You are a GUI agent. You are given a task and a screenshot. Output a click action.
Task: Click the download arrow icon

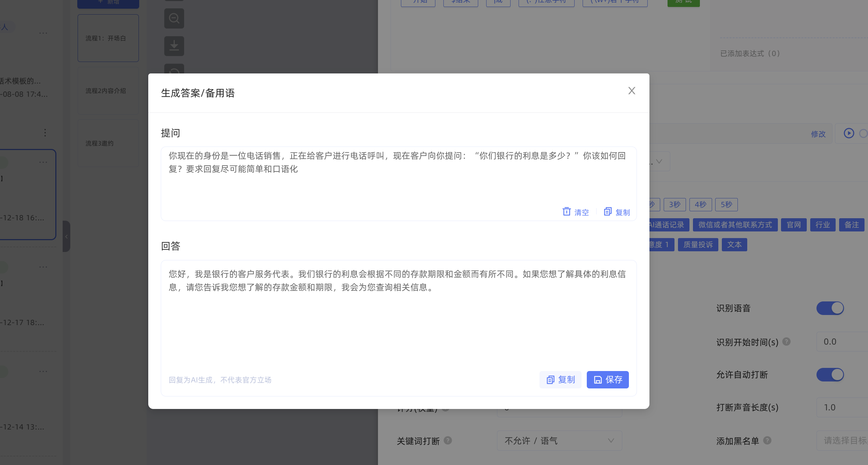click(x=174, y=46)
